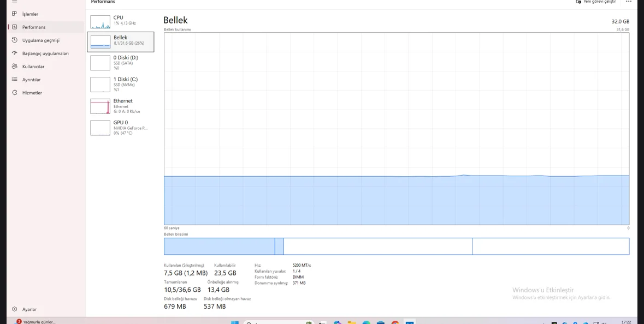Click the 537 MB non-paged pool value
Screen dimensions: 644x324
click(x=215, y=307)
